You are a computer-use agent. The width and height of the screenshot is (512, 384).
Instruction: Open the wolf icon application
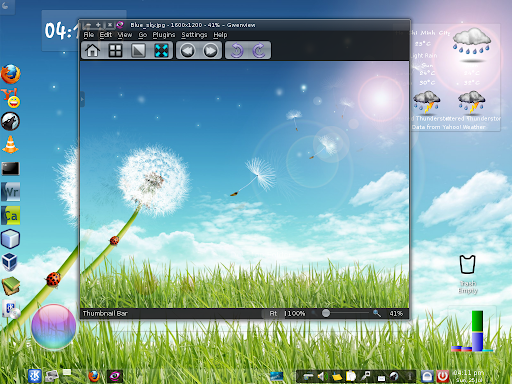tap(10, 121)
